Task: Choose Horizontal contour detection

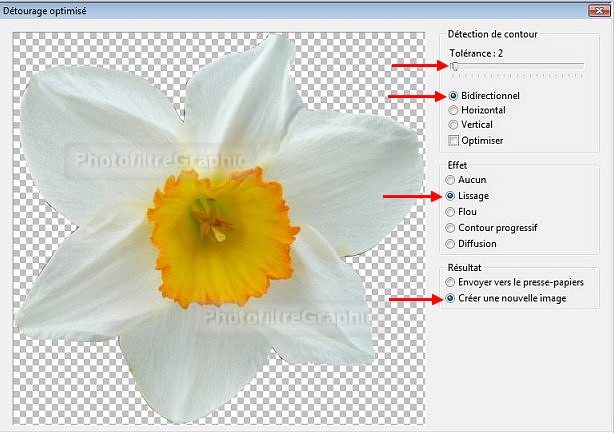Action: (x=454, y=110)
